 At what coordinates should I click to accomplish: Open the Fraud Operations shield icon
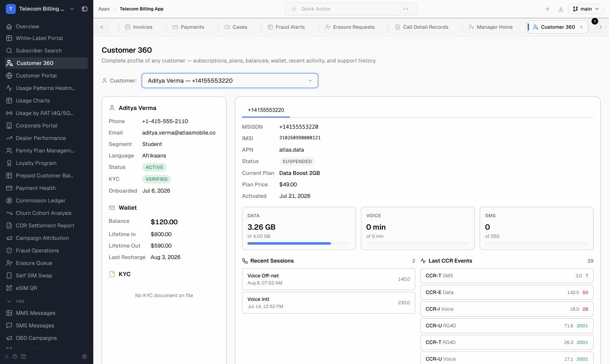[x=9, y=251]
